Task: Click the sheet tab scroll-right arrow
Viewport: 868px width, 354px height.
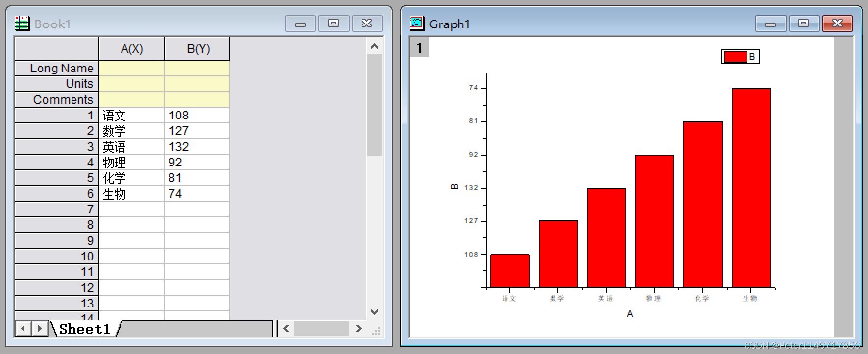Action: coord(40,329)
